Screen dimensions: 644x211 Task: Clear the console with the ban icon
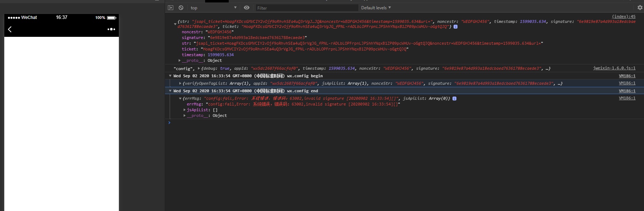[181, 8]
